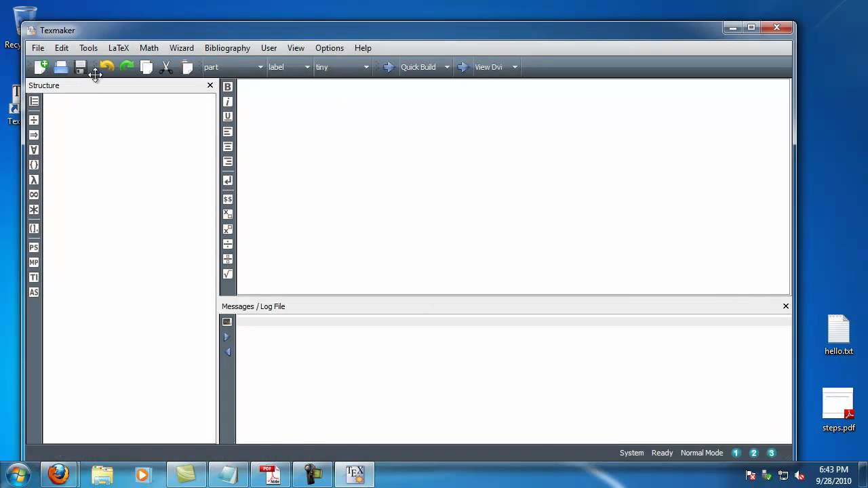Select steps.pdf file on the desktop

tap(839, 410)
